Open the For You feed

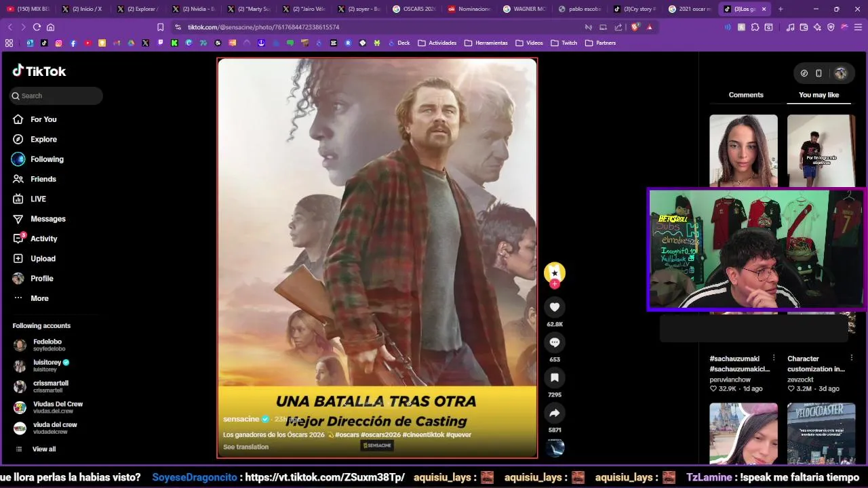[43, 119]
